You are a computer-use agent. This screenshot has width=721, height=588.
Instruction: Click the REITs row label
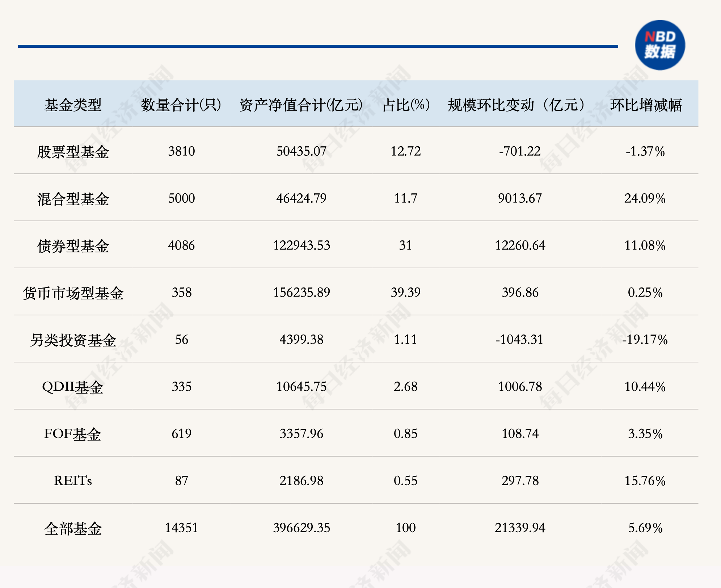click(x=73, y=481)
